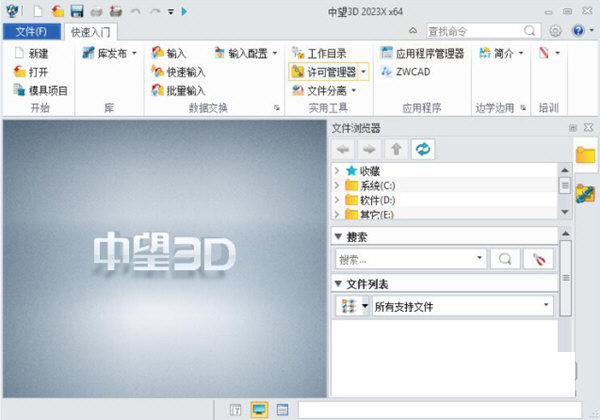Click the Undo arrow in quick access toolbar
Viewport: 600px width, 420px height.
coord(135,11)
